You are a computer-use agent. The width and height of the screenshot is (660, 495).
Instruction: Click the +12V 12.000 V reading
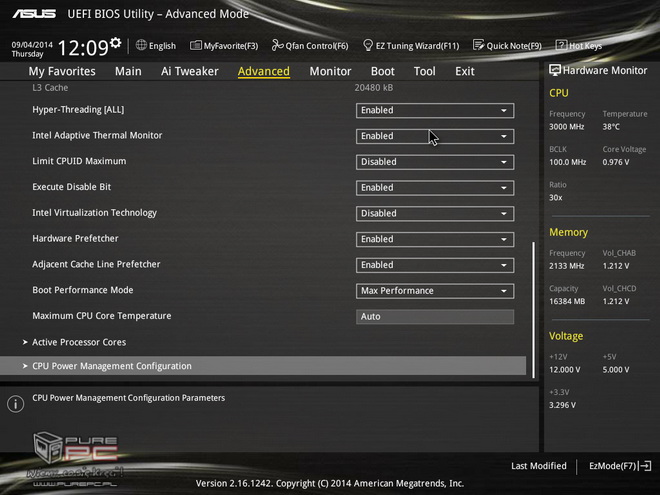[x=565, y=370]
